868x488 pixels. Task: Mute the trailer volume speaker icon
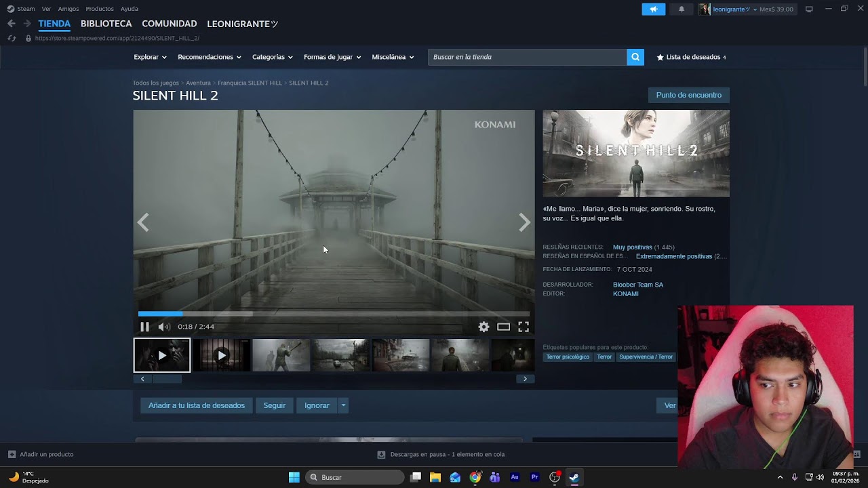[x=163, y=327]
